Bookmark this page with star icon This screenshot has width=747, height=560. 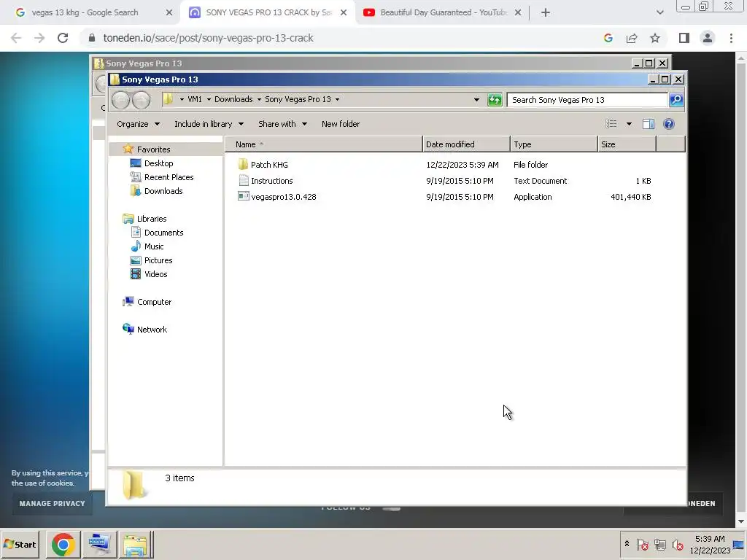pyautogui.click(x=655, y=38)
